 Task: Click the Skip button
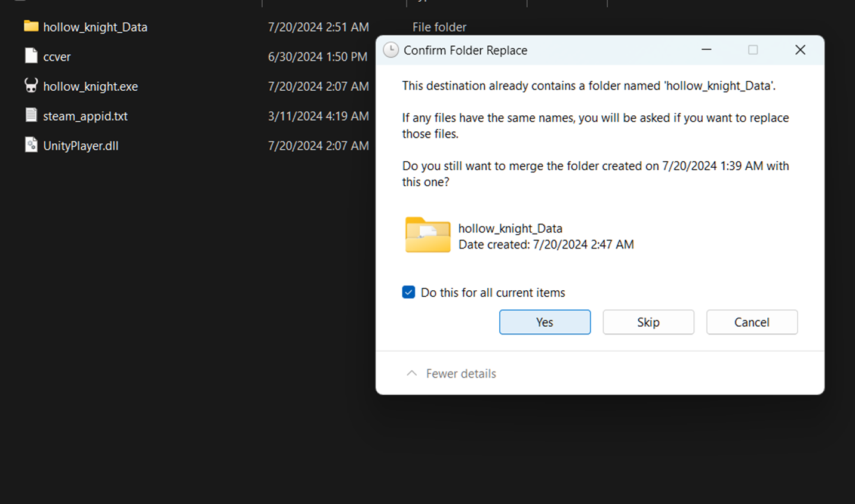point(648,322)
